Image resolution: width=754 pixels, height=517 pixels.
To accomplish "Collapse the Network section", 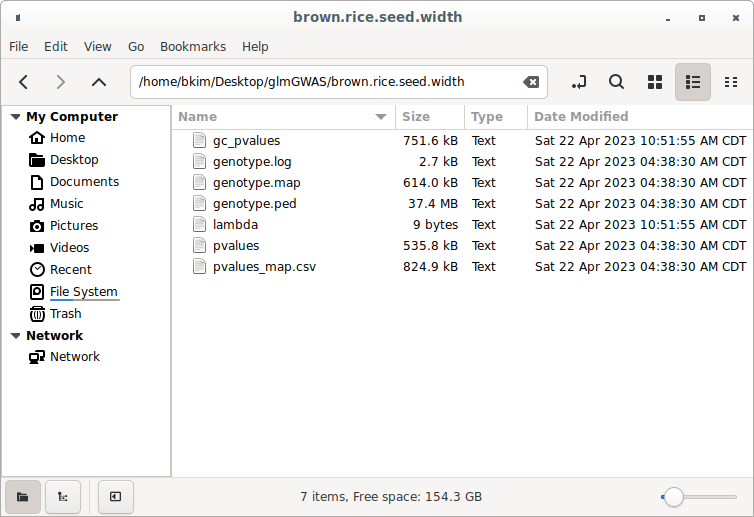I will tap(15, 336).
